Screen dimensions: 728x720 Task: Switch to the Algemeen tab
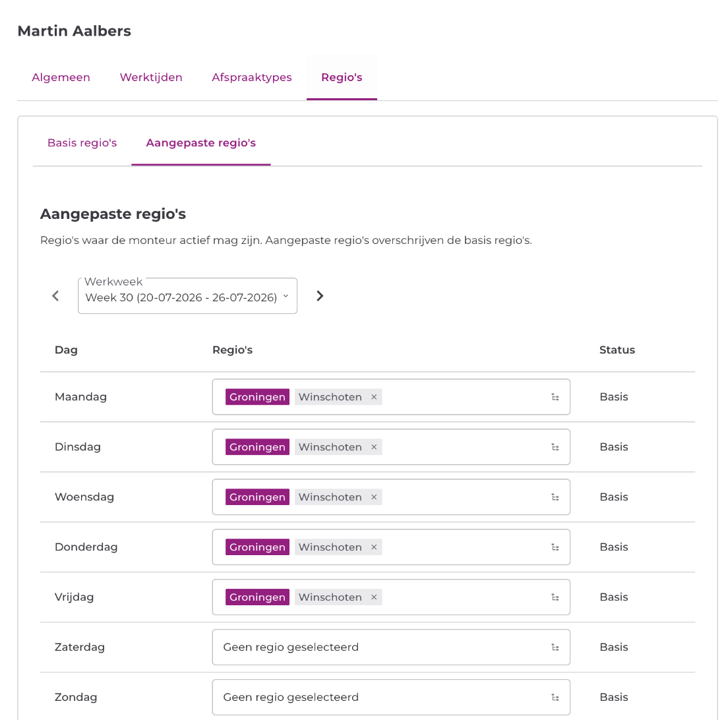(61, 77)
